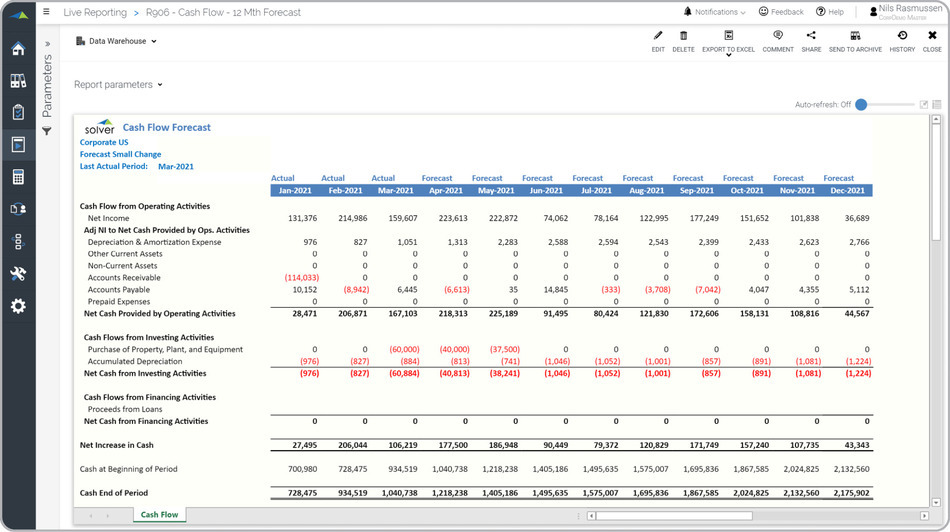The width and height of the screenshot is (950, 532).
Task: Click the Send to Archive icon
Action: click(855, 37)
